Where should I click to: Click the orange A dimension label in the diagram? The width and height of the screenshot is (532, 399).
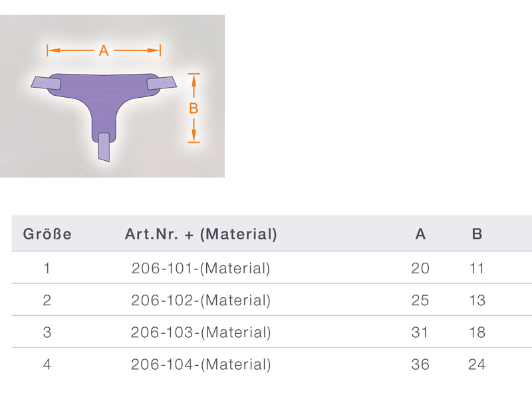[x=103, y=51]
